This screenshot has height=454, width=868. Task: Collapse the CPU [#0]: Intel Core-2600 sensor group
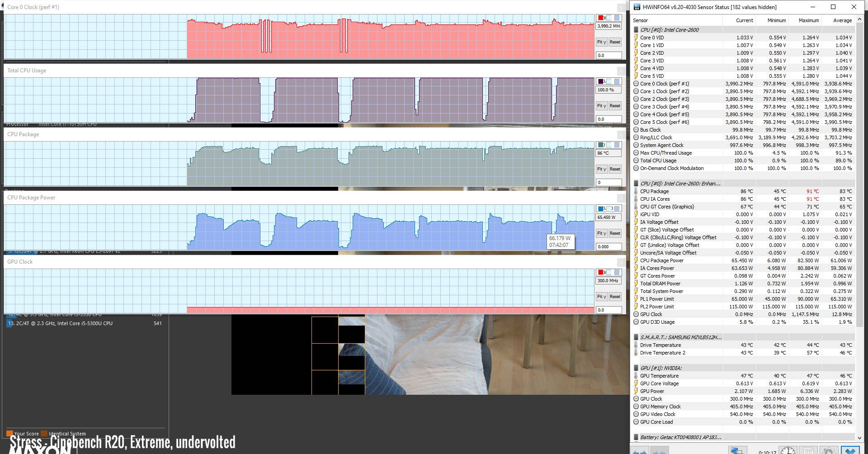(636, 30)
